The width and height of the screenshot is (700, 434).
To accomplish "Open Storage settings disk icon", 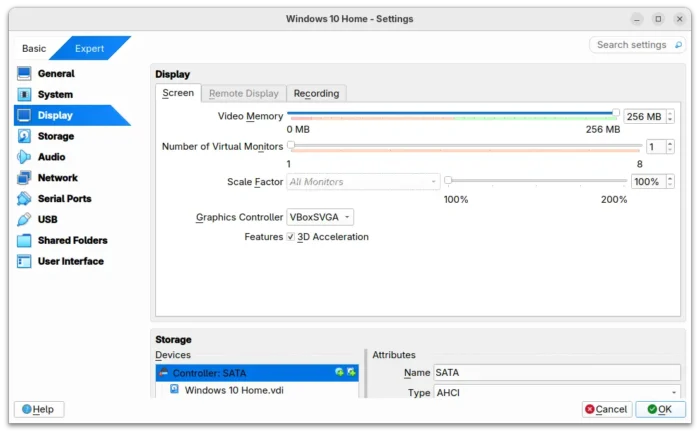I will coord(24,137).
